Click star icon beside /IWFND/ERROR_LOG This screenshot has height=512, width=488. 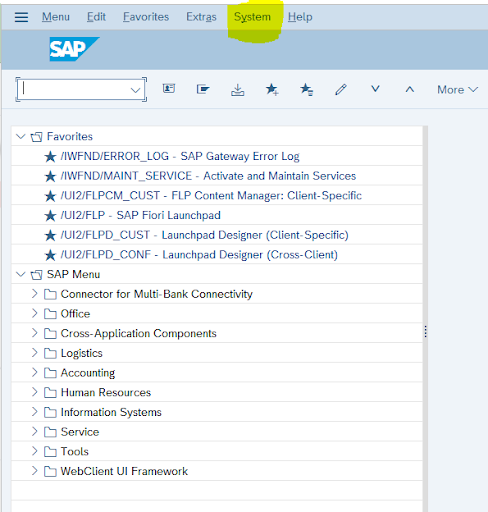click(x=50, y=156)
